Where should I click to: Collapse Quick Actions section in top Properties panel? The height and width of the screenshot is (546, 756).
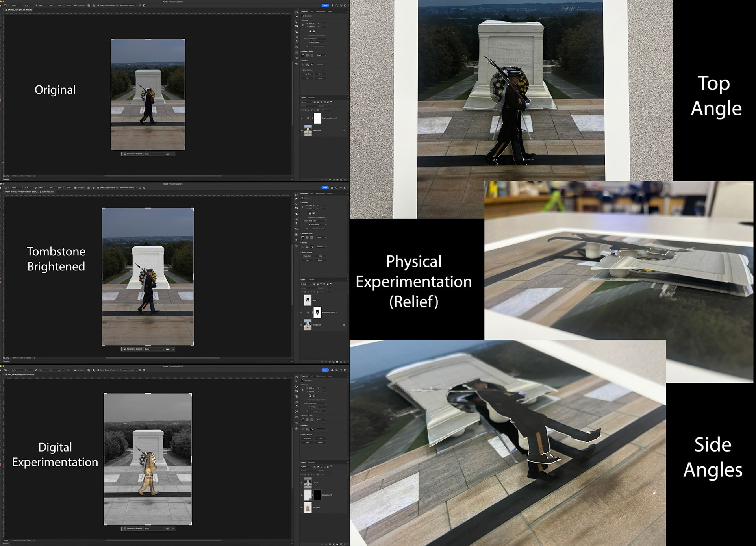302,70
